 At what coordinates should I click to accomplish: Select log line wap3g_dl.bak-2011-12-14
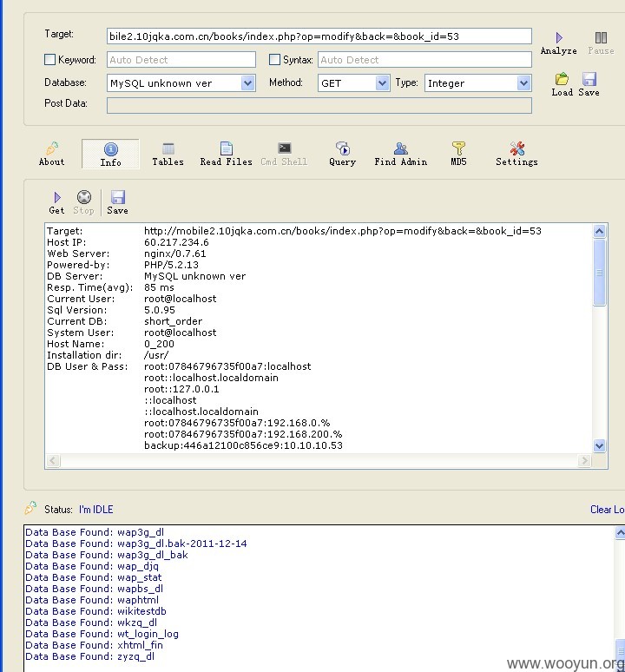tap(136, 544)
